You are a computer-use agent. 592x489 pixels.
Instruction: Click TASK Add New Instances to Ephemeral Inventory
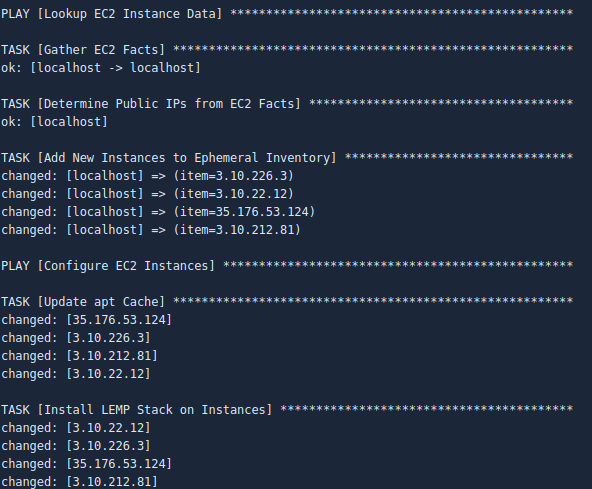tap(287, 158)
